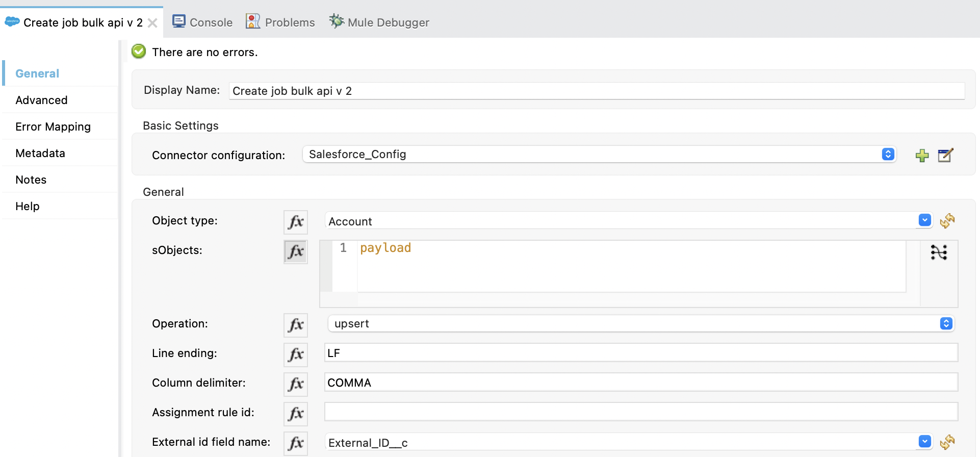Click the 'Basic Settings' section heading
Viewport: 980px width, 457px height.
(x=180, y=125)
